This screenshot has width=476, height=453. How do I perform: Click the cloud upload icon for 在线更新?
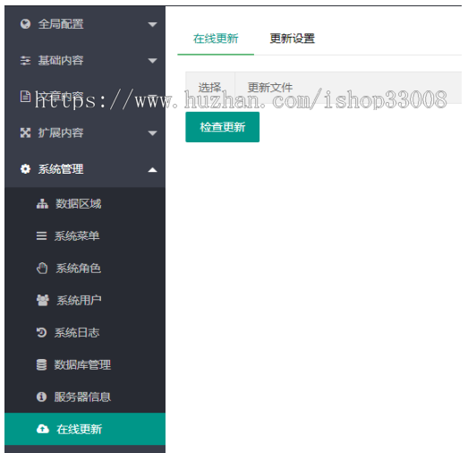(43, 429)
